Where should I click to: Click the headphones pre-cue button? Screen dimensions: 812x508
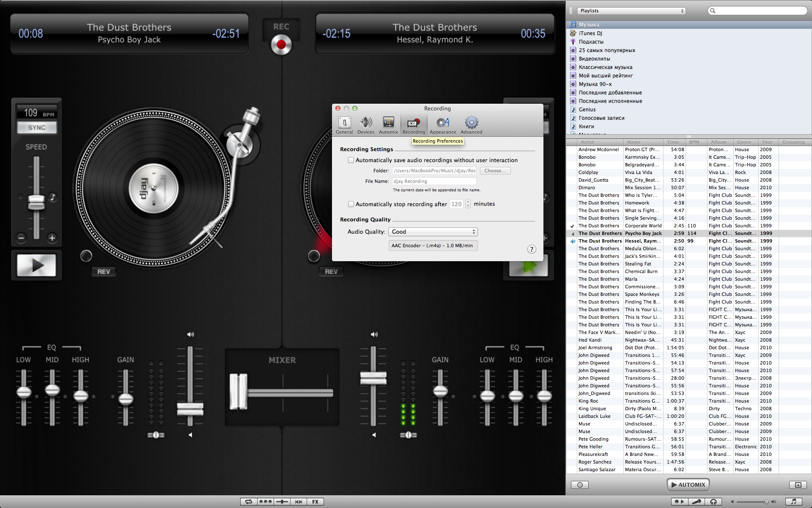click(x=713, y=502)
